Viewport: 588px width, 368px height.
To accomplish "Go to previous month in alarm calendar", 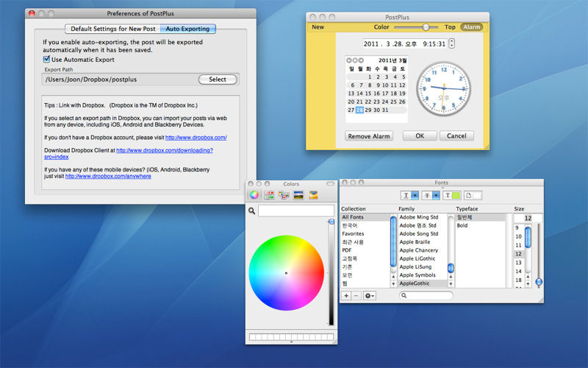I will 349,60.
